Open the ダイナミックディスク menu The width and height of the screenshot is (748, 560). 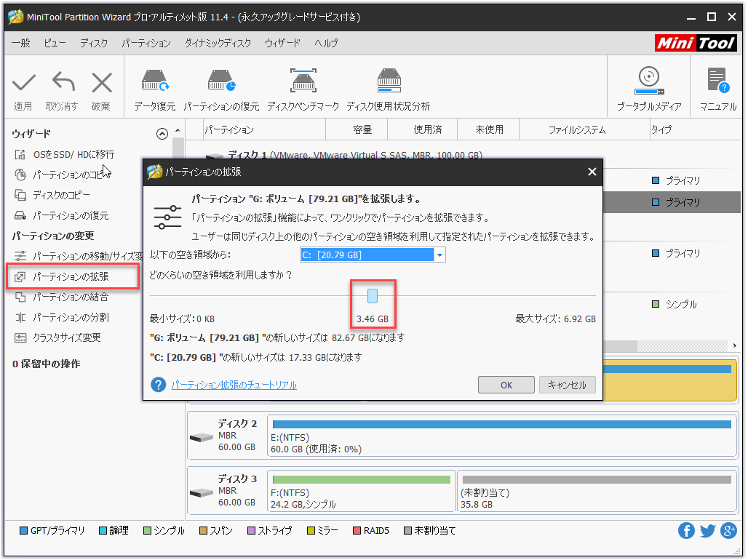[x=218, y=43]
